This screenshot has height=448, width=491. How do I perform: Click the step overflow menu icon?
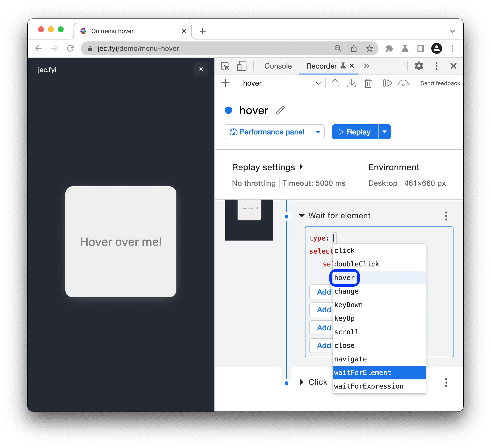point(446,215)
